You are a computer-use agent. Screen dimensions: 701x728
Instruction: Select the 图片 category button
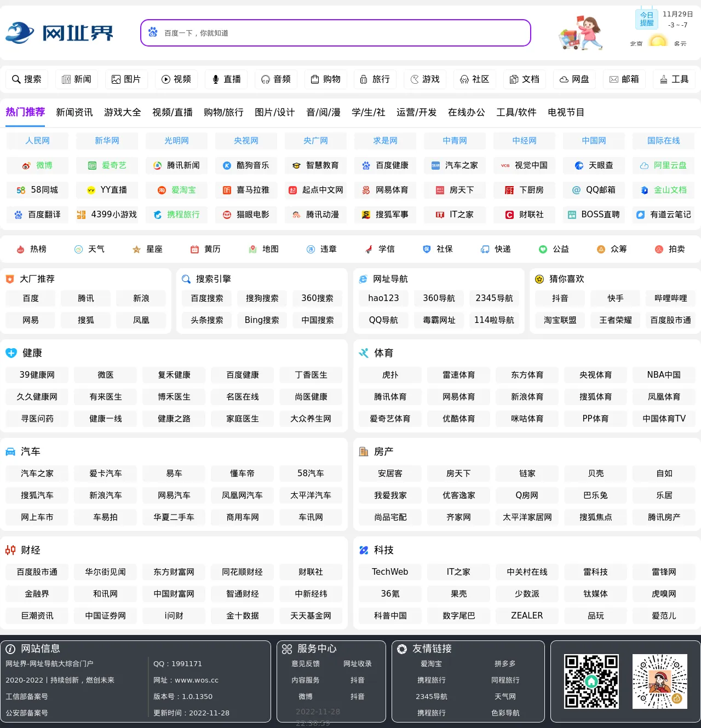click(x=127, y=79)
